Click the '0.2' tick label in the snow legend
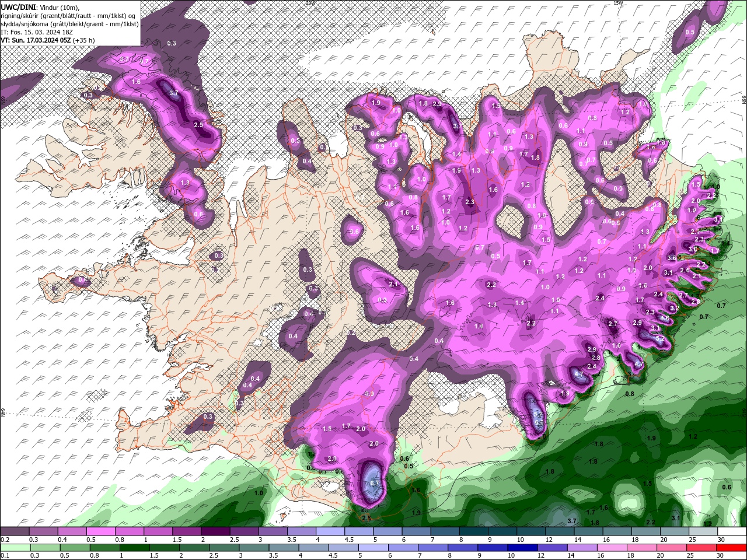747x560 pixels. click(5, 540)
